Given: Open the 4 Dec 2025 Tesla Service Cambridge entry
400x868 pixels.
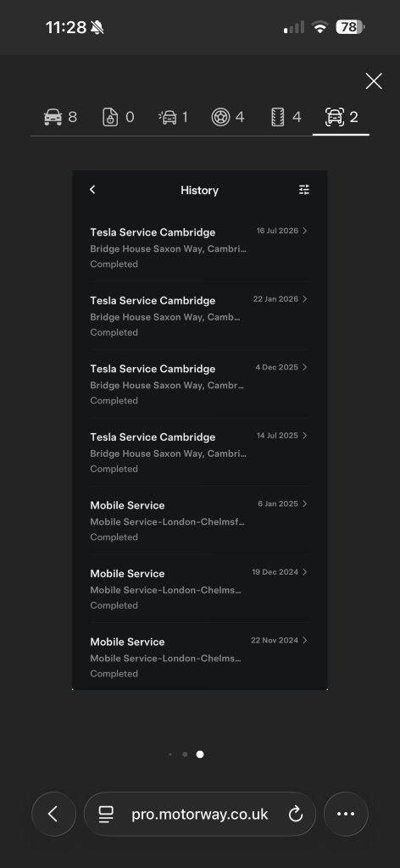Looking at the screenshot, I should coord(199,384).
